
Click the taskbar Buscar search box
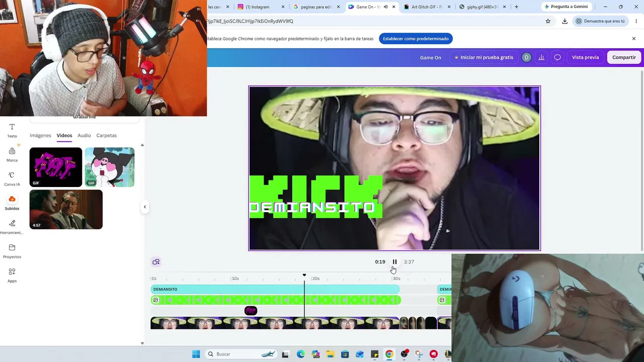click(x=242, y=354)
